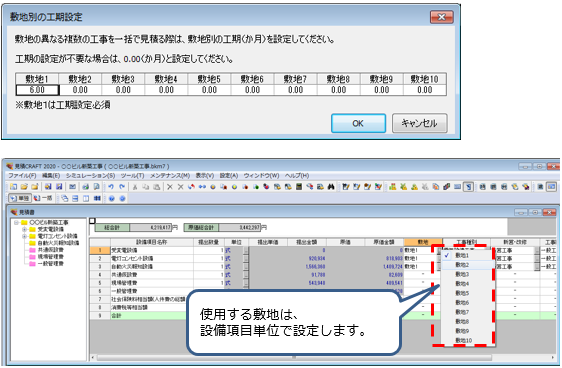Viewport: 562px width, 368px height.
Task: Click the tile horizontally toolbar icon
Action: 75,198
